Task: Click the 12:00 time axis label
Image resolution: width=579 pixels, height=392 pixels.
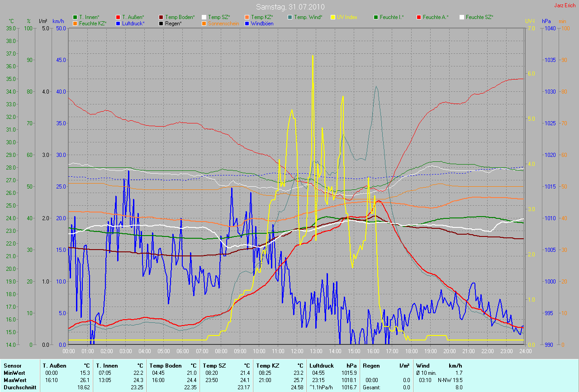Action: coord(297,351)
